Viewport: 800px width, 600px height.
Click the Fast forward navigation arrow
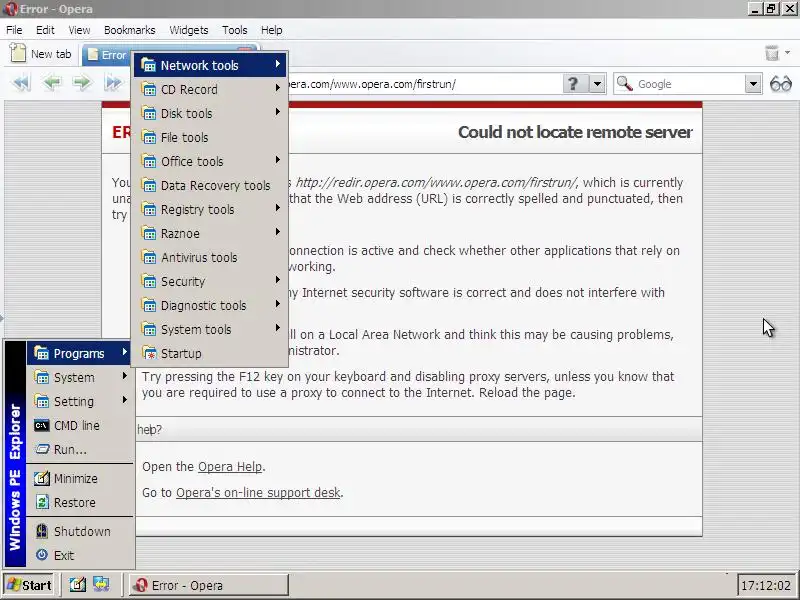[x=113, y=83]
